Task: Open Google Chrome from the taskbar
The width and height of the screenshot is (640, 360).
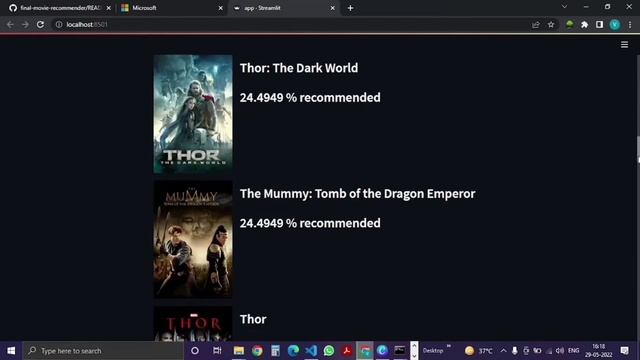Action: pos(257,351)
